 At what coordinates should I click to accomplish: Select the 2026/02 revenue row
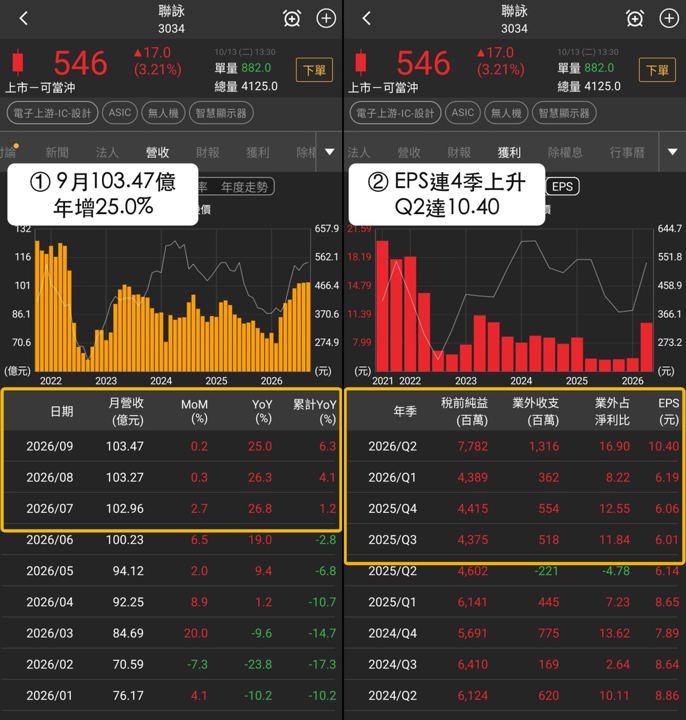171,664
